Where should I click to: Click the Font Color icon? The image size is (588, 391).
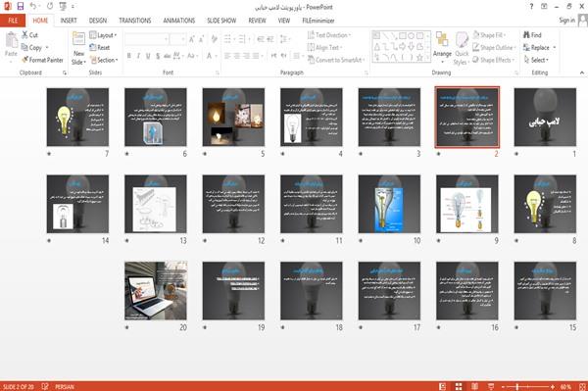pyautogui.click(x=210, y=56)
